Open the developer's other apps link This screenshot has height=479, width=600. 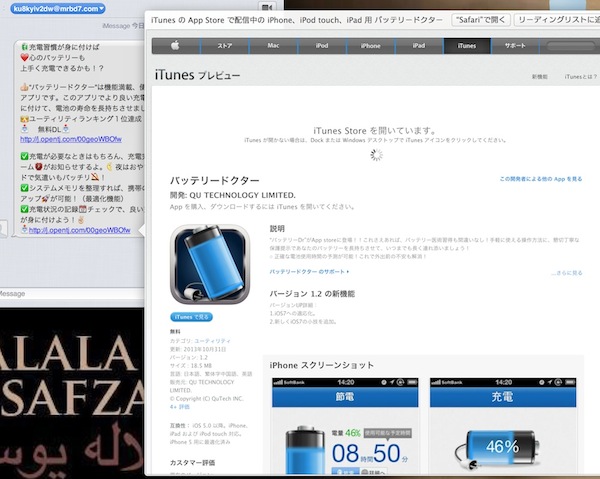pyautogui.click(x=541, y=179)
